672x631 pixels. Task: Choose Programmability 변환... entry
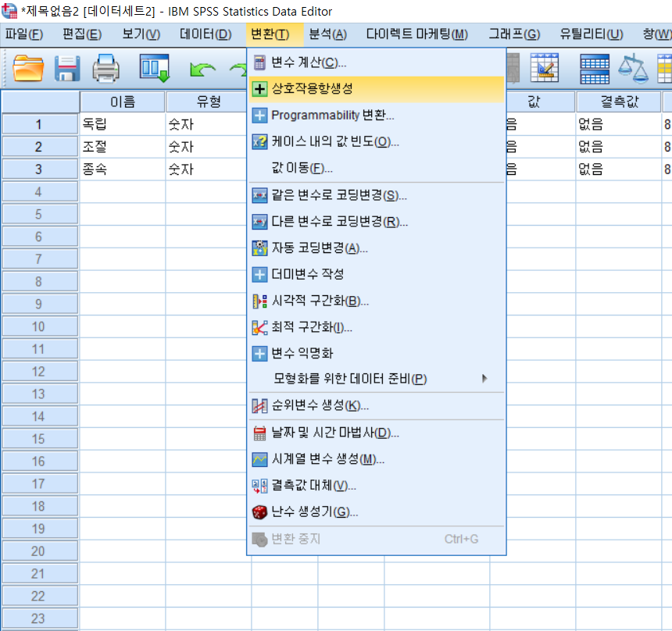pyautogui.click(x=377, y=116)
